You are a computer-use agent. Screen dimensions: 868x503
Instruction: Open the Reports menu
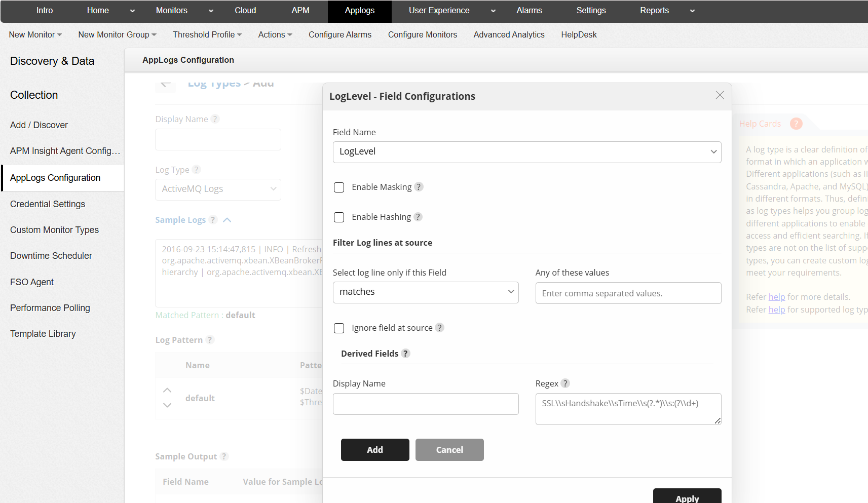point(654,10)
